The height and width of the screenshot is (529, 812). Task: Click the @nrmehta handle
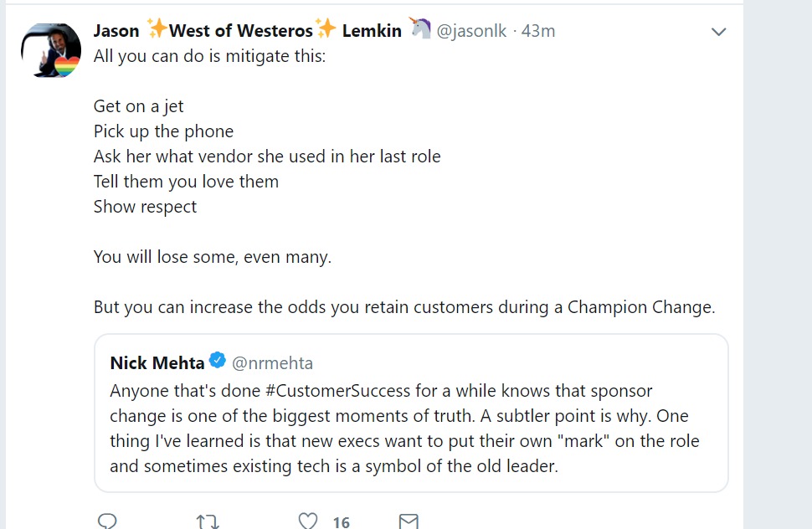pos(272,363)
